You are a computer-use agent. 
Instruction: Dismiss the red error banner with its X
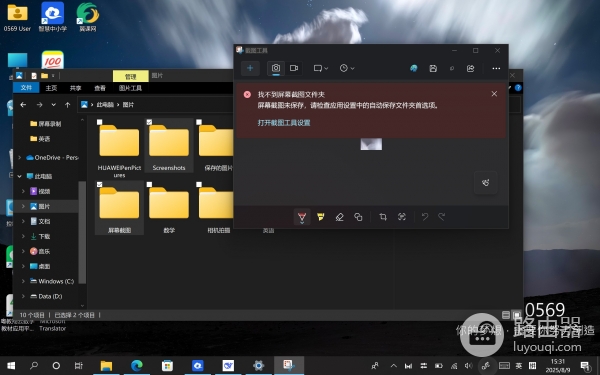494,94
